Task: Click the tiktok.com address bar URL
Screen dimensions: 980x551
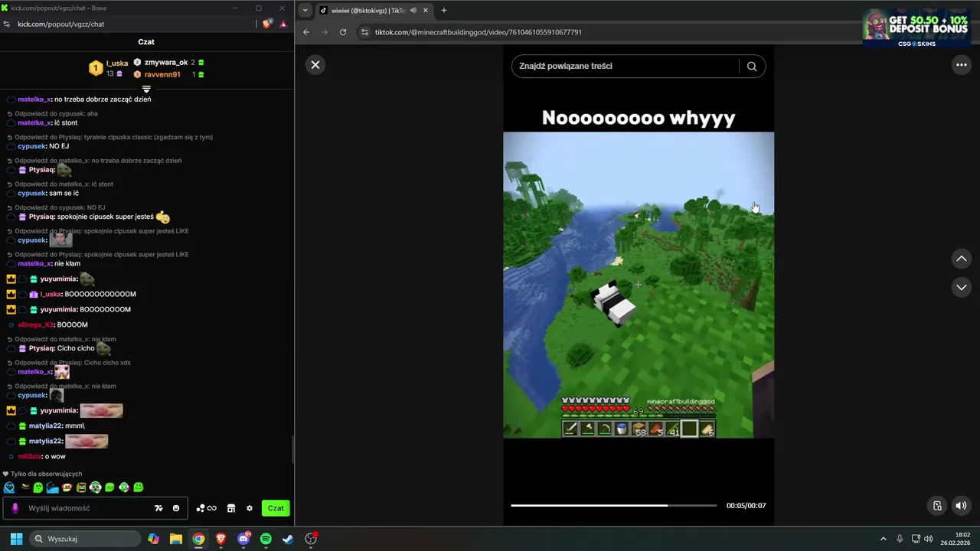Action: (x=479, y=32)
